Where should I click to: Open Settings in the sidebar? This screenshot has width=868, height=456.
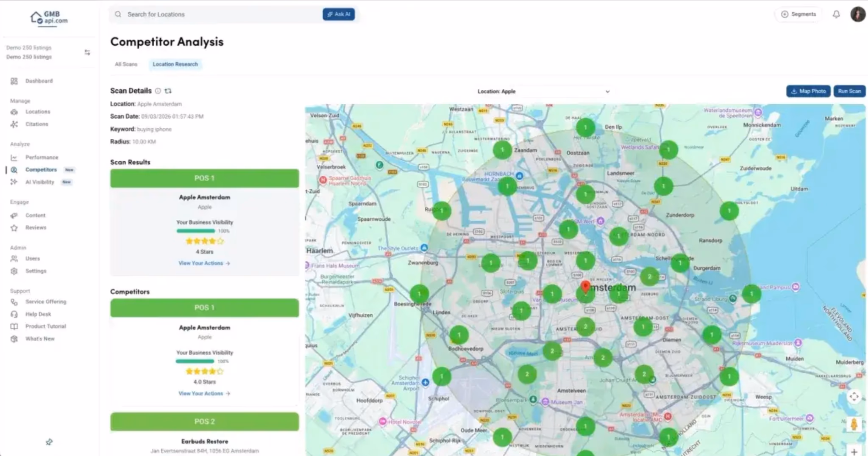pos(36,271)
